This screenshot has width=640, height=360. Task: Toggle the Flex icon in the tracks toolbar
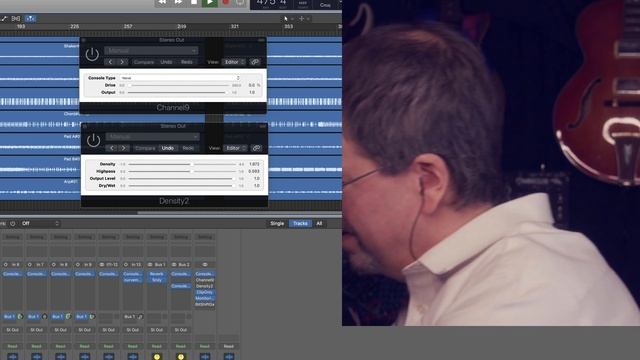tap(16, 18)
